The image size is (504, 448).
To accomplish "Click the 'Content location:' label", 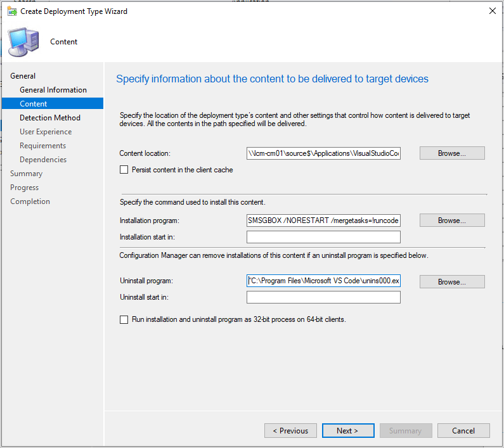I will click(x=145, y=153).
